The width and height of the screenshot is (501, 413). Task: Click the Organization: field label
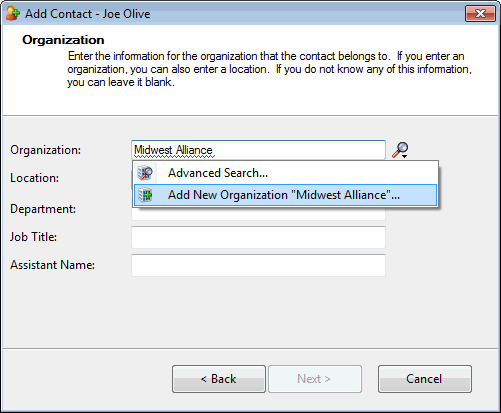[x=45, y=150]
